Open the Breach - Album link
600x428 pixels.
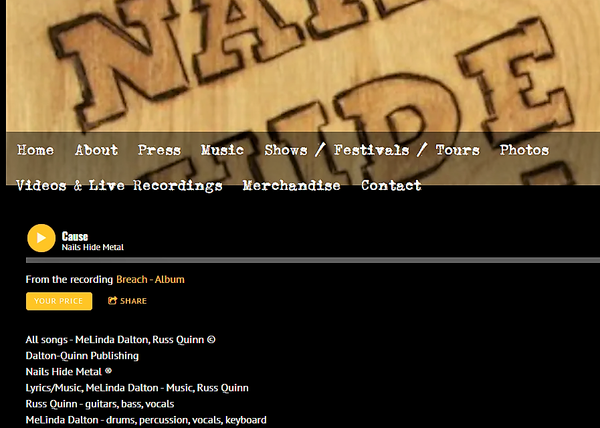(150, 279)
